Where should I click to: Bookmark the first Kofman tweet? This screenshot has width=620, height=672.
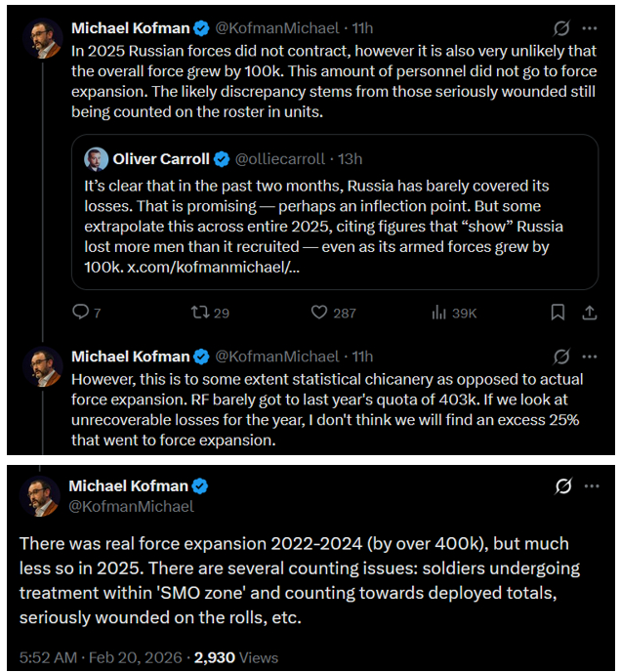[558, 313]
